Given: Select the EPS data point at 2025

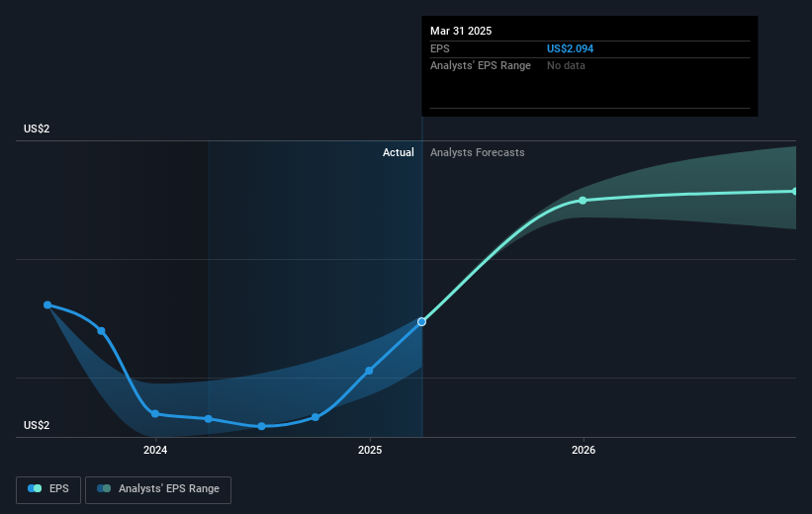Looking at the screenshot, I should 369,371.
